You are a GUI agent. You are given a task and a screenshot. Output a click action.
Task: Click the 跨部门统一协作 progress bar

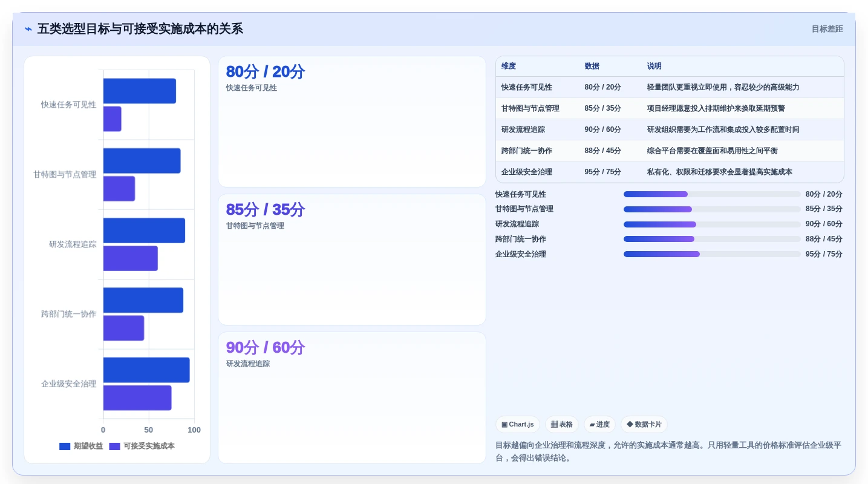tap(712, 239)
